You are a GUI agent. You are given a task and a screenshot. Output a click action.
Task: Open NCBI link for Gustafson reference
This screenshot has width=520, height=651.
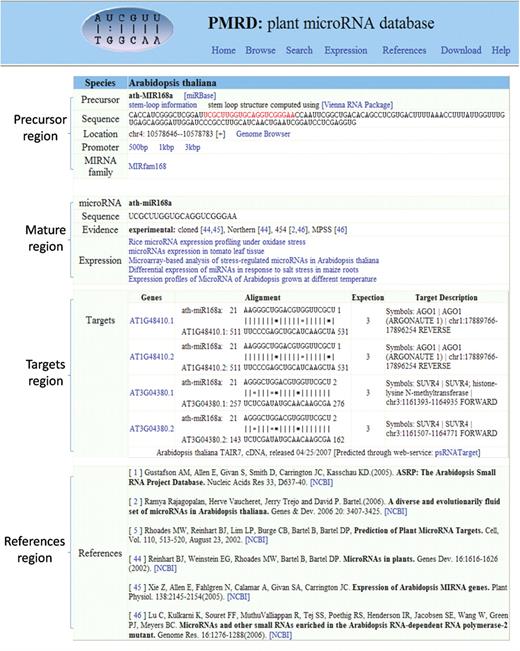[321, 482]
